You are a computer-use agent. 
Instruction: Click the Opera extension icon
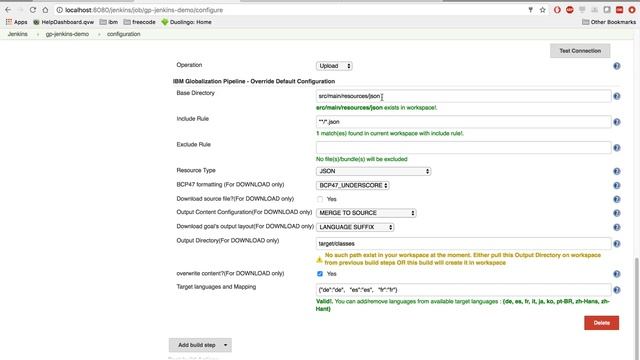pos(557,10)
